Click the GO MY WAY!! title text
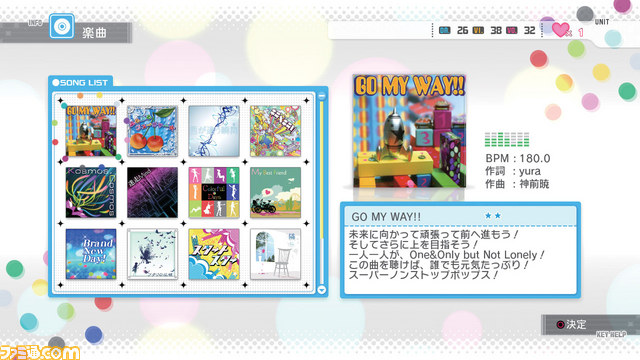640x360 pixels. pos(386,217)
